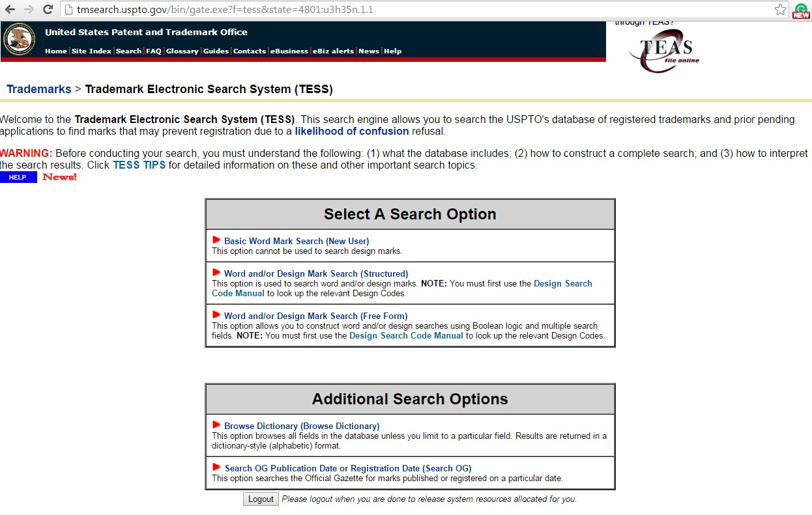
Task: Click the 'Please logout when you are done' note
Action: [429, 499]
